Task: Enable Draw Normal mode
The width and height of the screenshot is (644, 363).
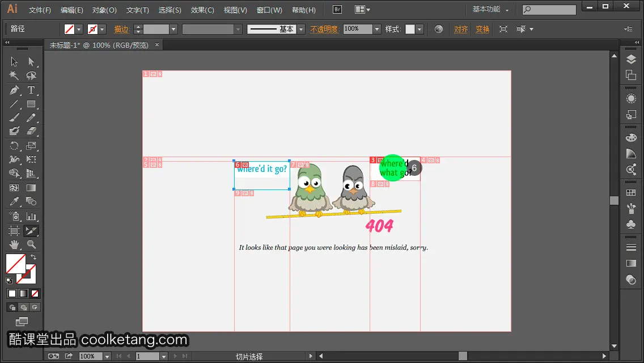Action: pyautogui.click(x=12, y=307)
